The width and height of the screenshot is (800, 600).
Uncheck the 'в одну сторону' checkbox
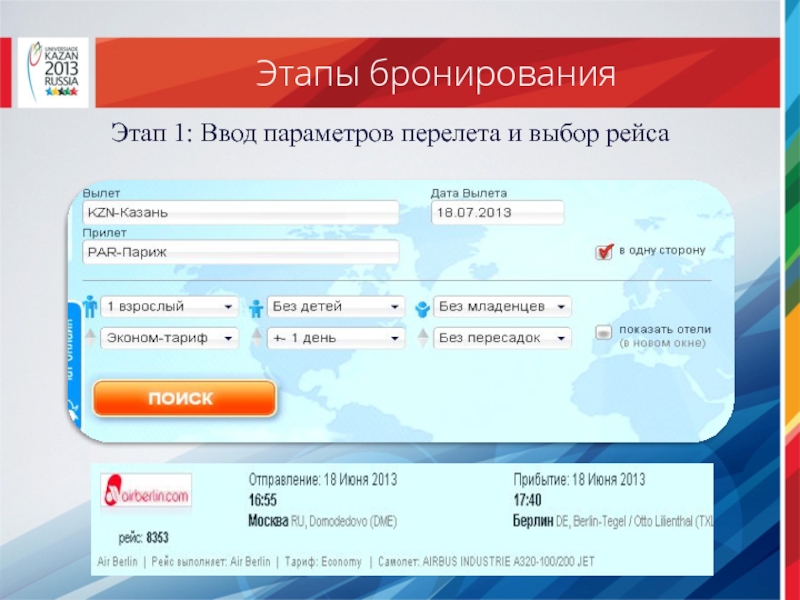click(603, 252)
